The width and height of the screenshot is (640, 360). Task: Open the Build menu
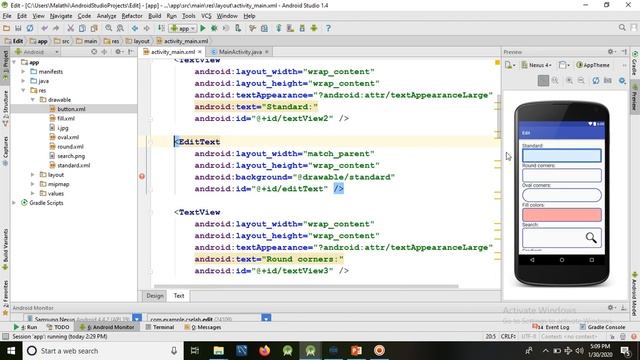coord(154,16)
